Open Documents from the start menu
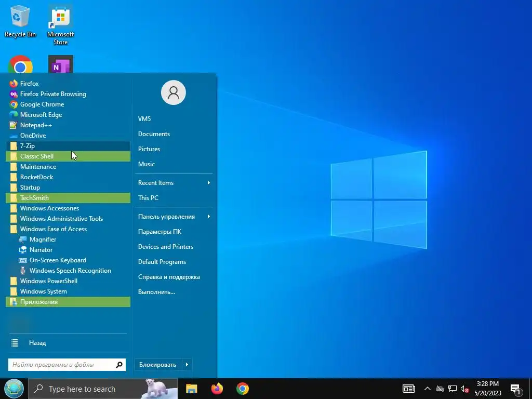The image size is (532, 399). point(174,134)
